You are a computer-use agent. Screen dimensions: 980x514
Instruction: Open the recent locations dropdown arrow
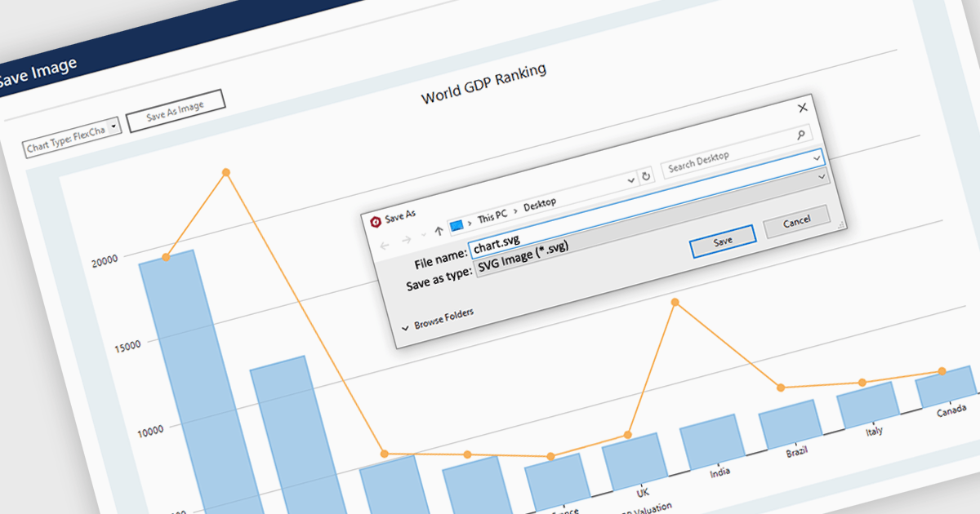point(423,235)
